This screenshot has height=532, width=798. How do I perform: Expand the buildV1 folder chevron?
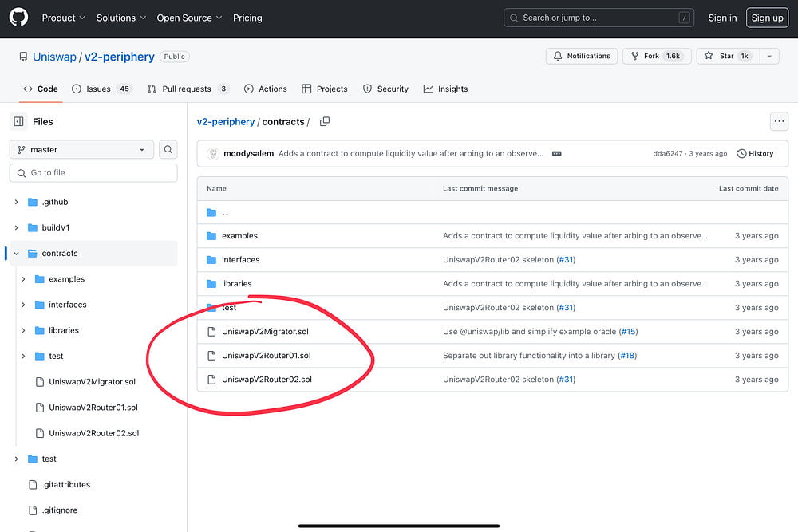coord(16,227)
